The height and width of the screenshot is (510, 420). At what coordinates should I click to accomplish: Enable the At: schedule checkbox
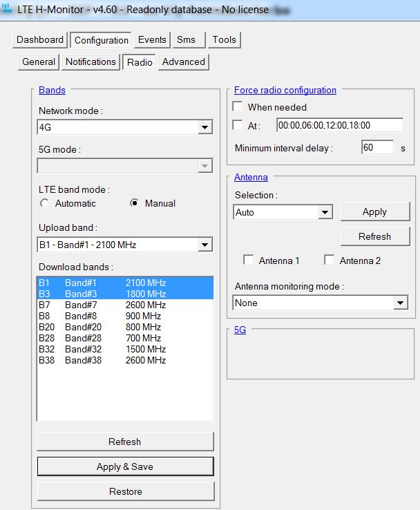(x=238, y=125)
